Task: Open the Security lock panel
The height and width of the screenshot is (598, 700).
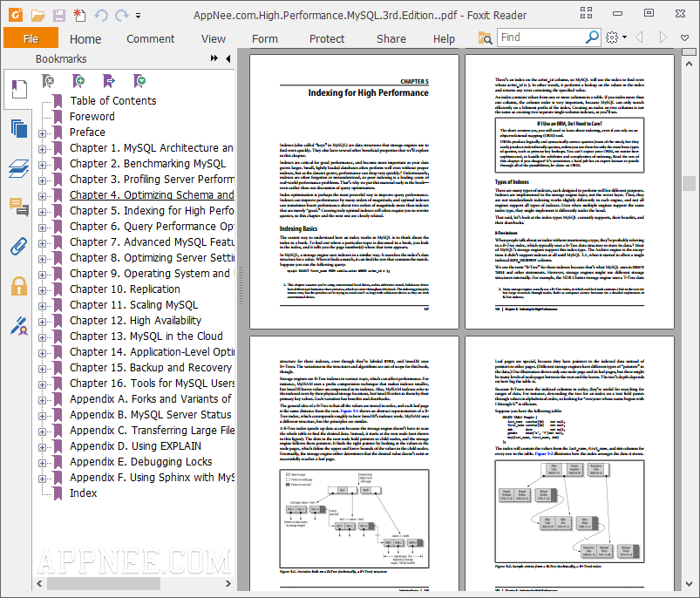Action: tap(19, 286)
